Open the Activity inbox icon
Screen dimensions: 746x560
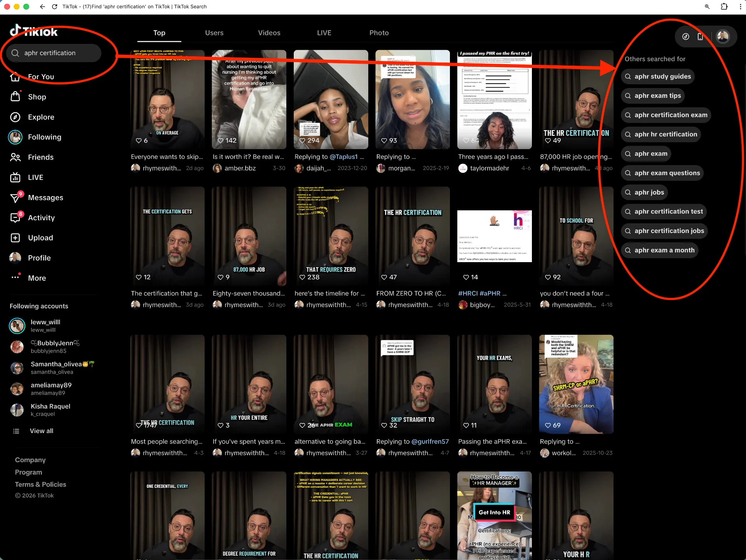point(15,217)
